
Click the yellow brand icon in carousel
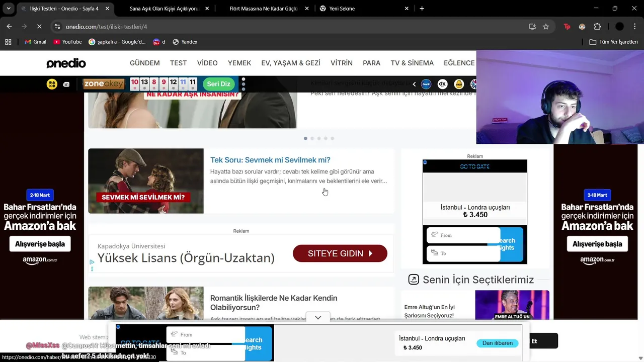pyautogui.click(x=458, y=84)
